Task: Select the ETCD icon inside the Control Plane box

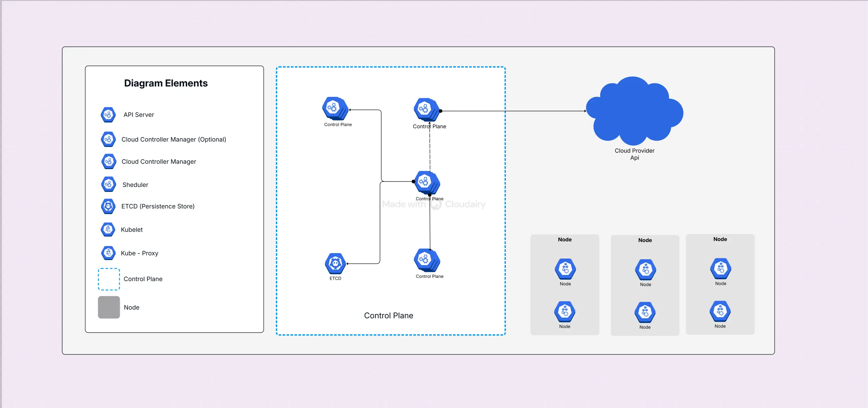Action: coord(336,263)
